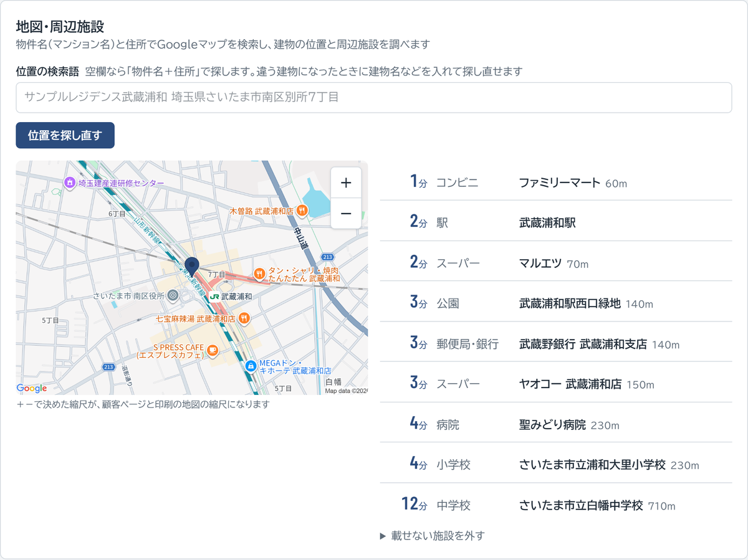748x560 pixels.
Task: Zoom out the map with minus button
Action: (x=346, y=214)
